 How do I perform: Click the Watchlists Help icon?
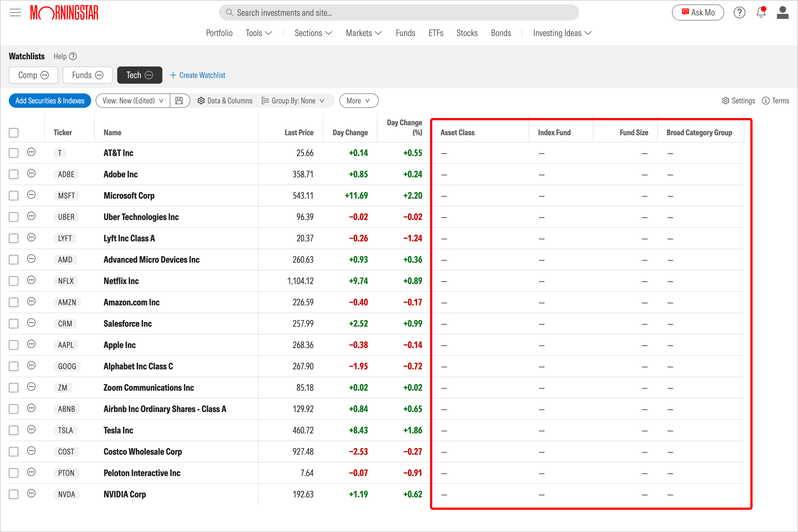[x=73, y=56]
